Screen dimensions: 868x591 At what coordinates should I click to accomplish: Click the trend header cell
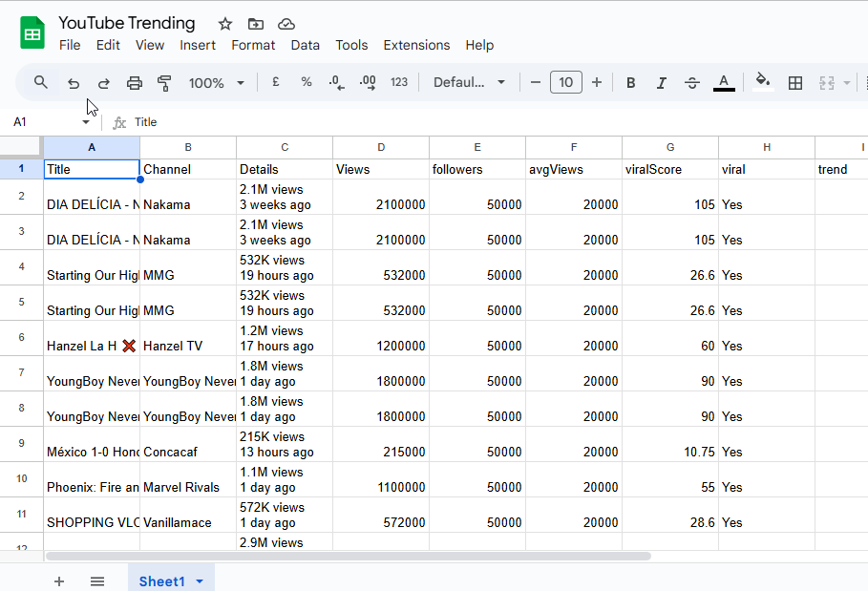[841, 169]
